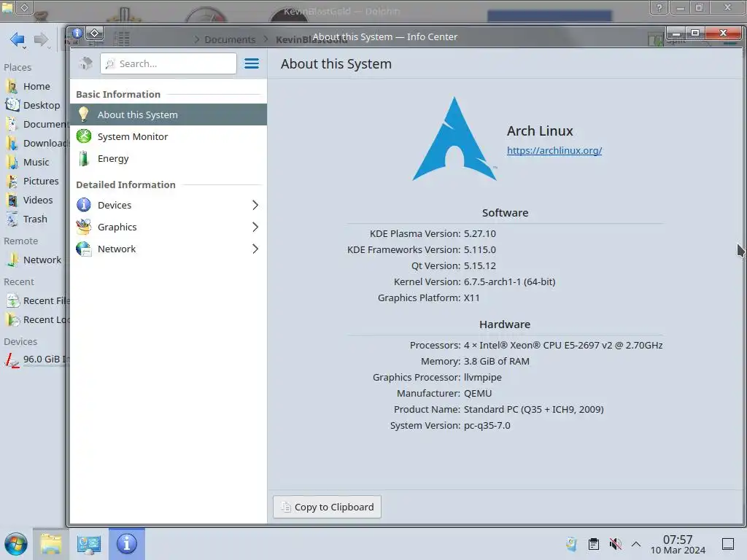
Task: Click the Info Center window title icon
Action: click(77, 34)
